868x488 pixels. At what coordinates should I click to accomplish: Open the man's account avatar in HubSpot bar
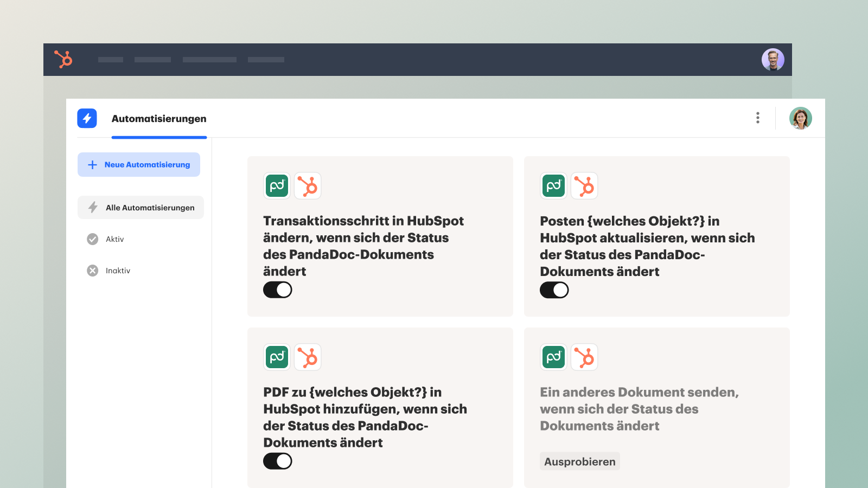(773, 60)
